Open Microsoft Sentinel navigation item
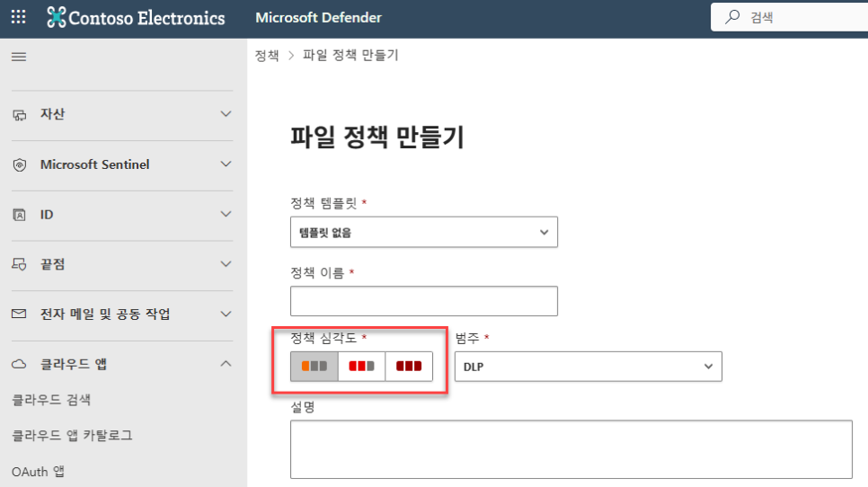This screenshot has height=487, width=868. click(x=122, y=164)
